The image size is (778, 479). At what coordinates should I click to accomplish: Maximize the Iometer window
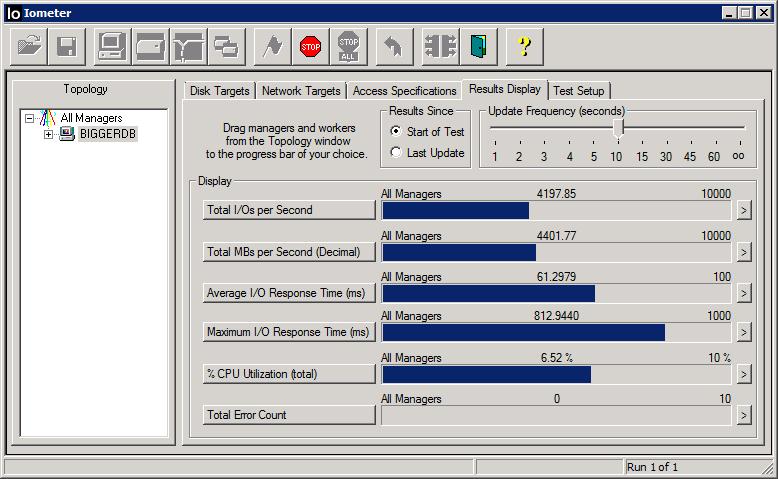745,13
